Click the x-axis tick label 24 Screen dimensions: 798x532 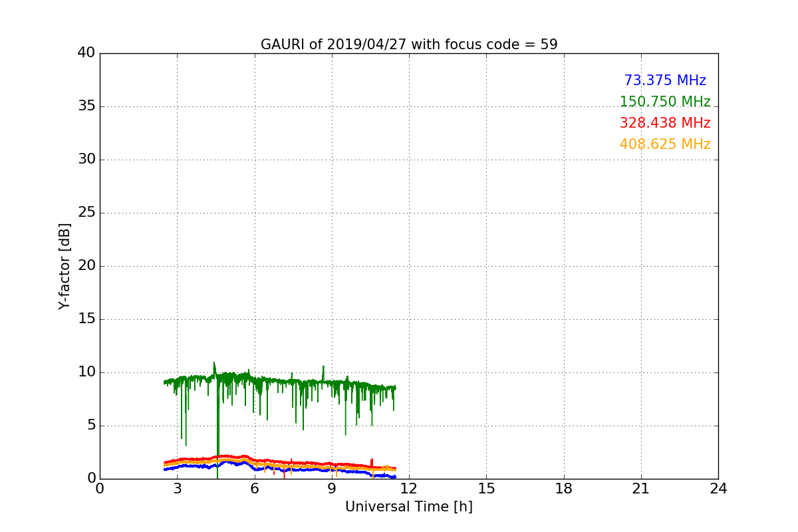[x=718, y=489]
